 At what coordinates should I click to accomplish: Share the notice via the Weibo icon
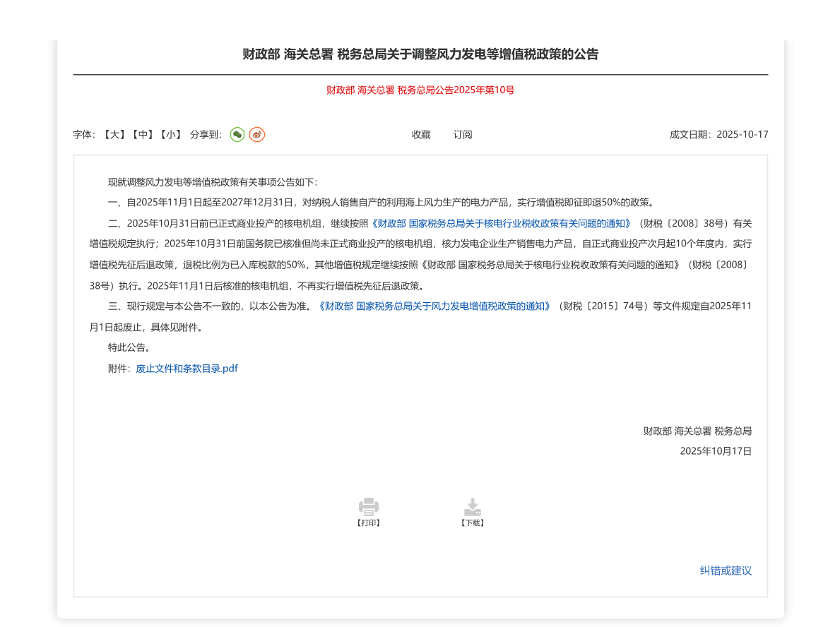pyautogui.click(x=257, y=134)
